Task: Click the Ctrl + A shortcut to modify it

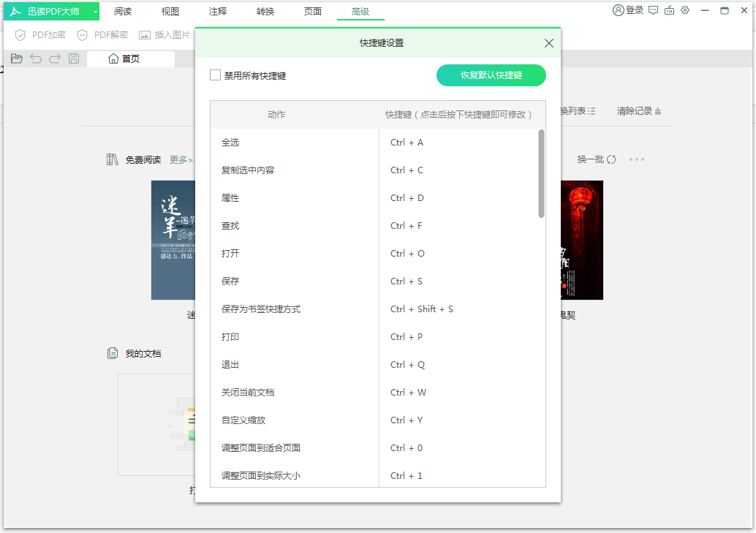Action: click(x=407, y=142)
